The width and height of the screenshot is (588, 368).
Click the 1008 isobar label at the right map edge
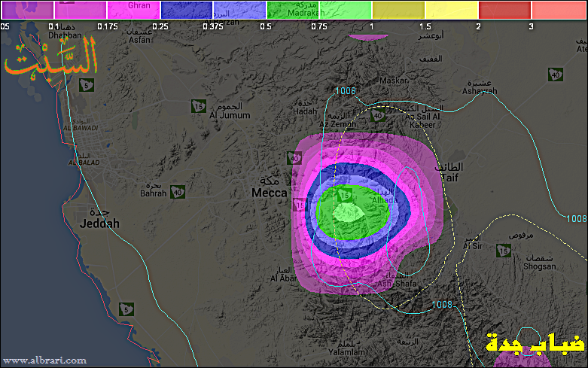[x=577, y=219]
